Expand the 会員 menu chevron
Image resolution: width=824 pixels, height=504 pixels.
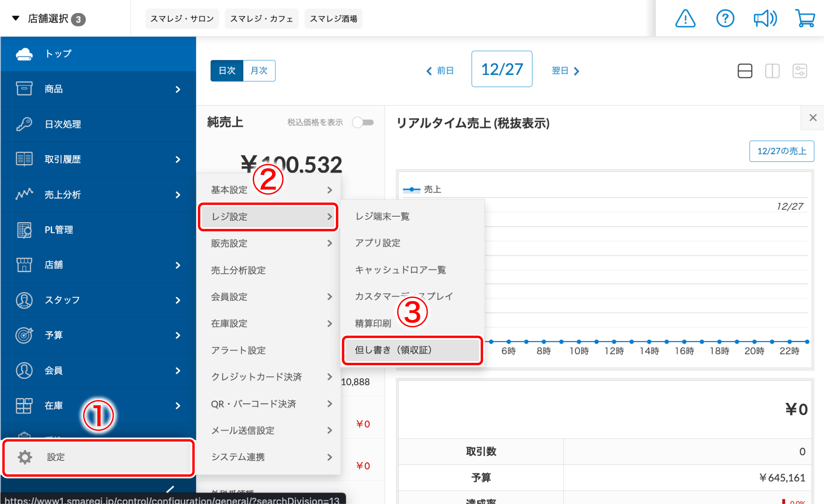pos(178,371)
